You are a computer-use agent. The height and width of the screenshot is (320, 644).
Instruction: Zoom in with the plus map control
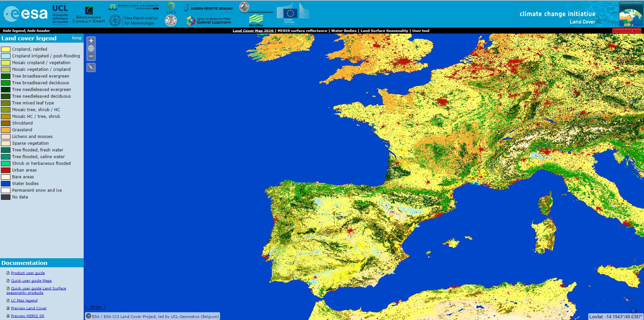[91, 41]
